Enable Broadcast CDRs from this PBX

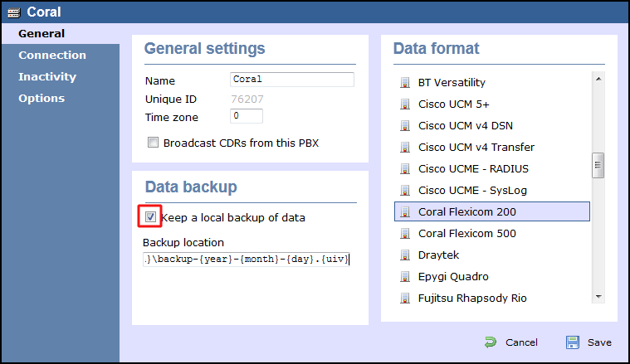153,143
